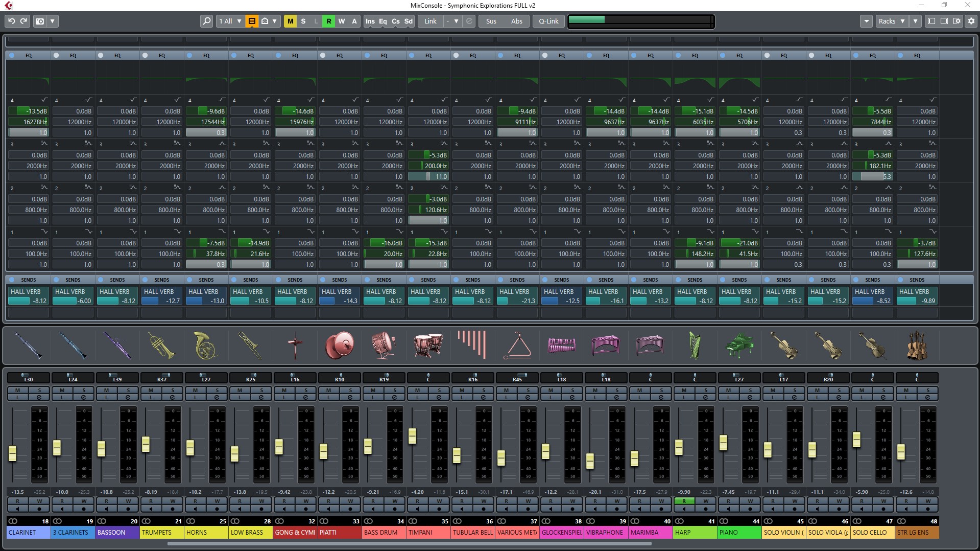Image resolution: width=980 pixels, height=551 pixels.
Task: Bypass SENDS on the TIMPANI channel
Action: pyautogui.click(x=412, y=280)
